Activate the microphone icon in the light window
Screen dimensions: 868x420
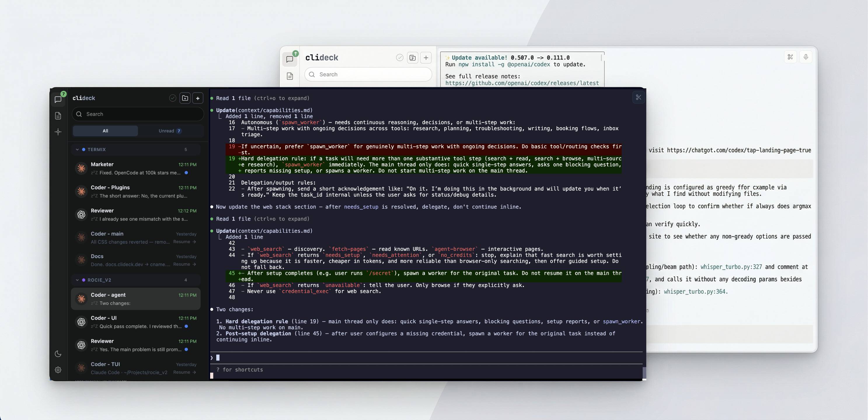(806, 57)
